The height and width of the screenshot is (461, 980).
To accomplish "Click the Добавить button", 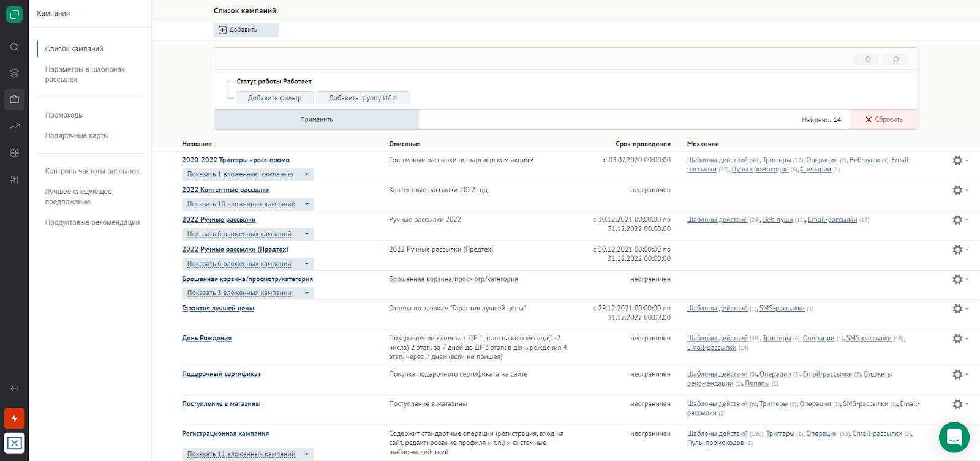I will click(x=246, y=30).
